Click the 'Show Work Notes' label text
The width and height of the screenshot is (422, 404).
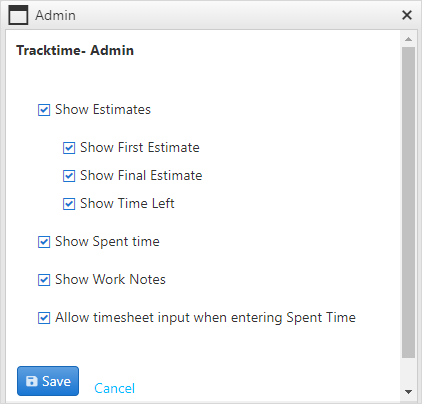pyautogui.click(x=110, y=279)
